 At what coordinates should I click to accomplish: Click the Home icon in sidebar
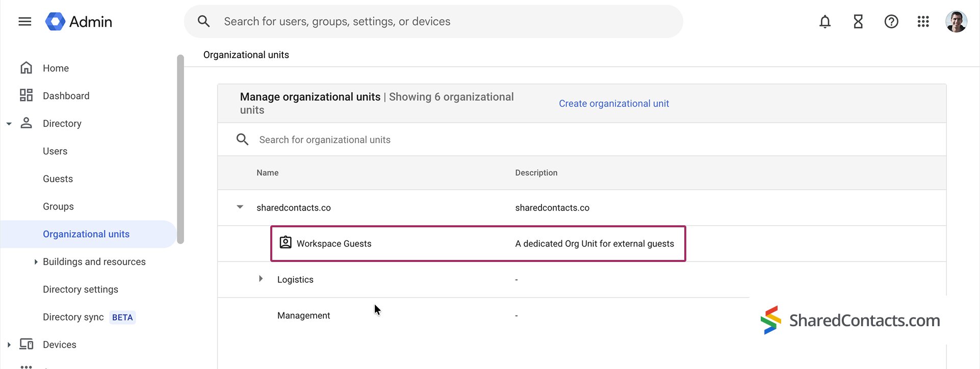(26, 68)
